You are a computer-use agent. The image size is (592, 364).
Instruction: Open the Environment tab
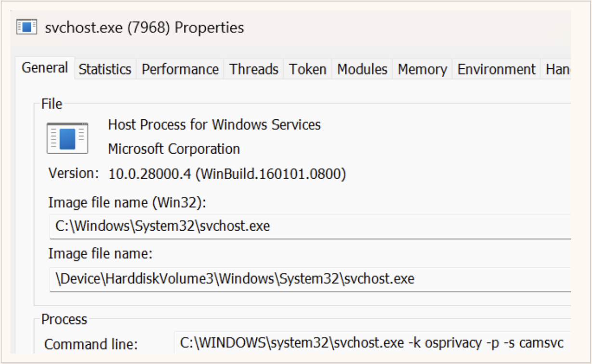(x=496, y=69)
